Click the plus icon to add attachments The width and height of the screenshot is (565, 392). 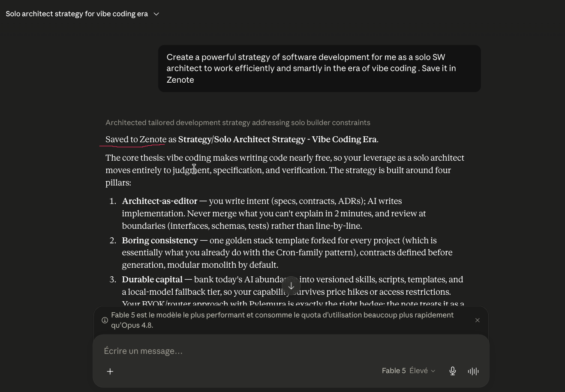point(110,371)
